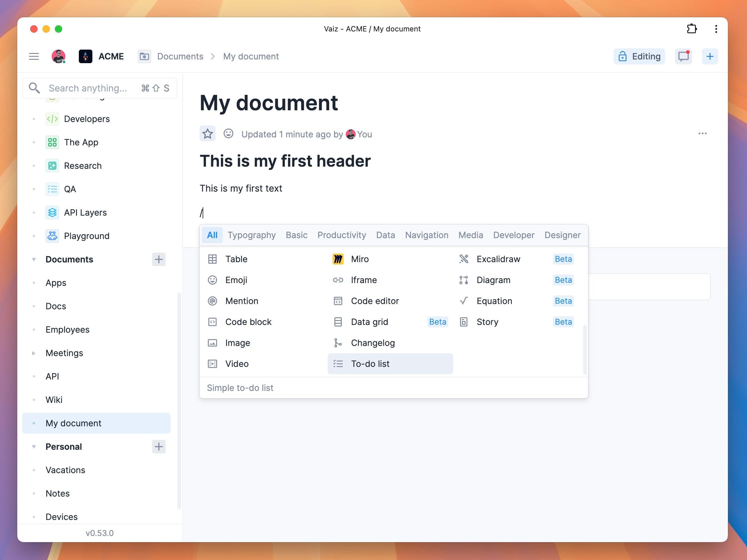The width and height of the screenshot is (747, 560).
Task: Open the comments panel
Action: 683,56
